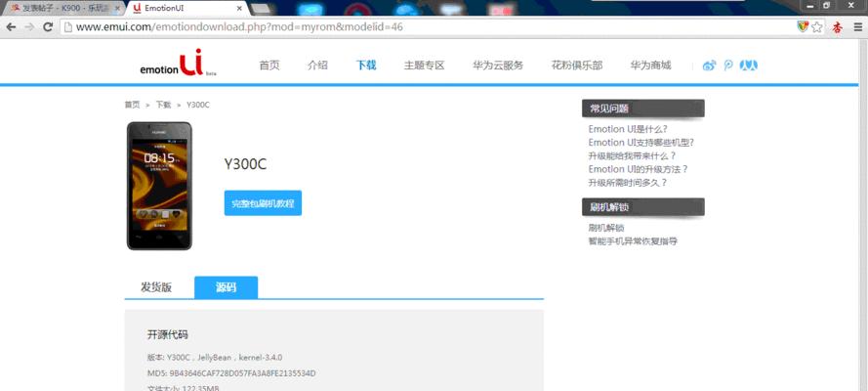Click the 开源代码 heading
The image size is (868, 391).
click(x=168, y=334)
